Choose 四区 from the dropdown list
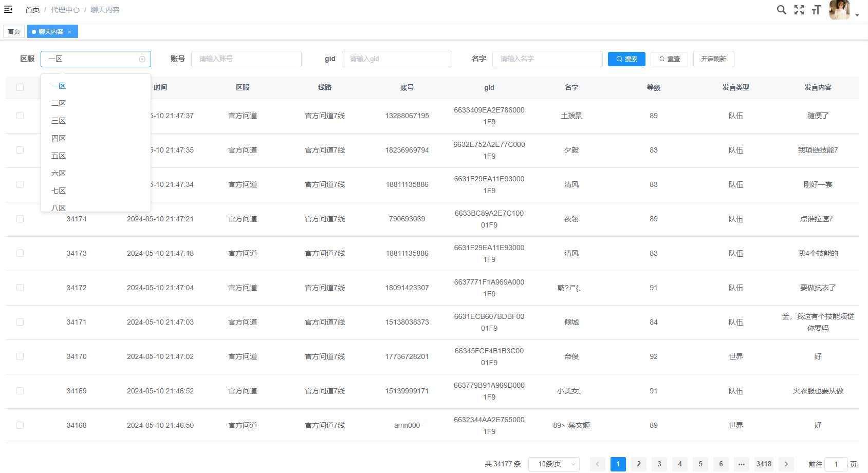 [96, 138]
